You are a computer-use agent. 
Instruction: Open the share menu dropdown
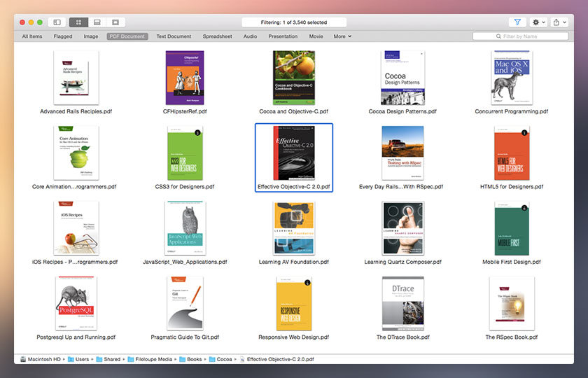coord(559,22)
